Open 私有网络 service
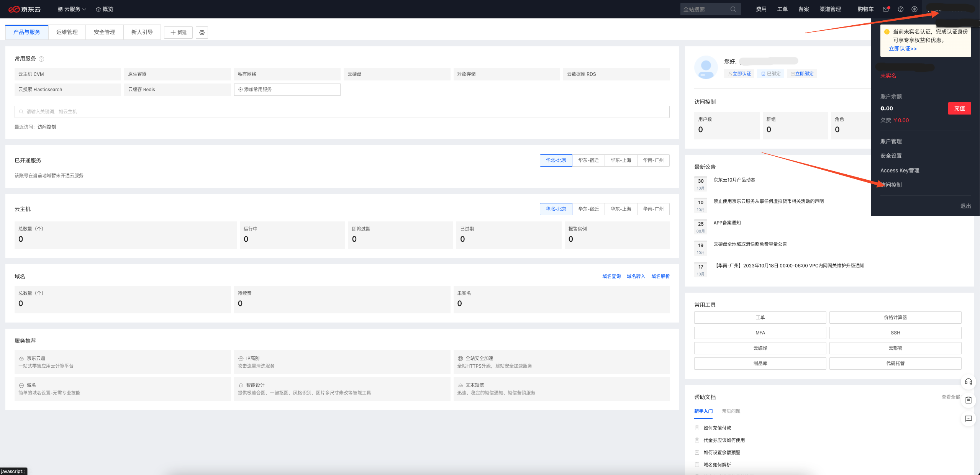This screenshot has width=980, height=475. [x=287, y=74]
